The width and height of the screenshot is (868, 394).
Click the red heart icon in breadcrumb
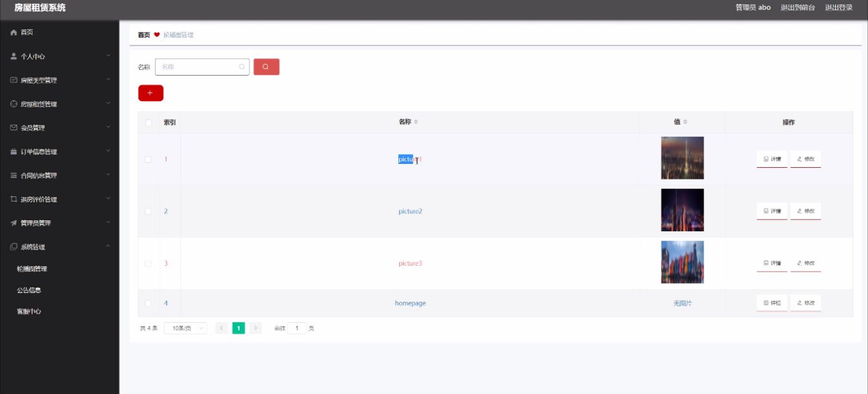tap(157, 35)
